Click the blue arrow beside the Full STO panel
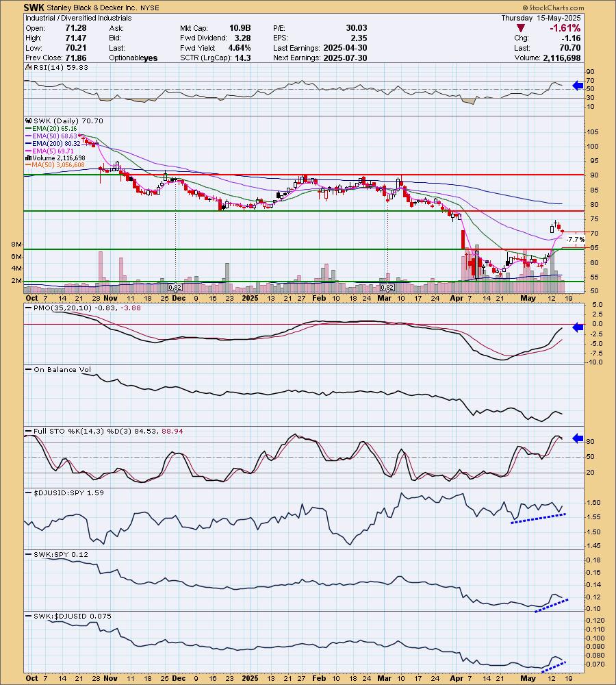 point(578,438)
